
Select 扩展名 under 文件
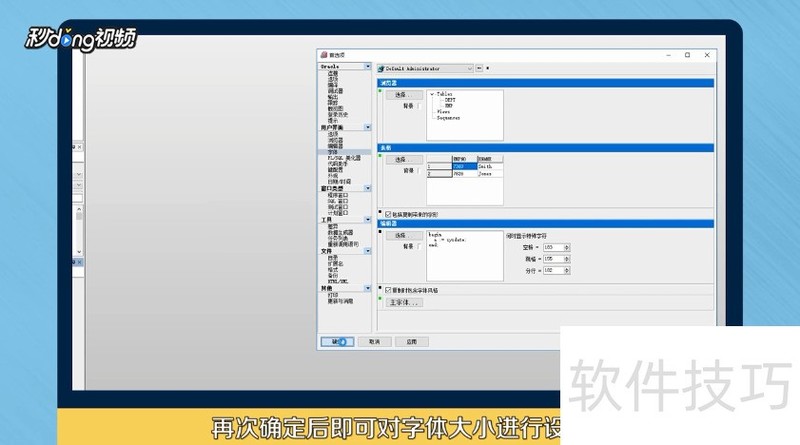335,264
